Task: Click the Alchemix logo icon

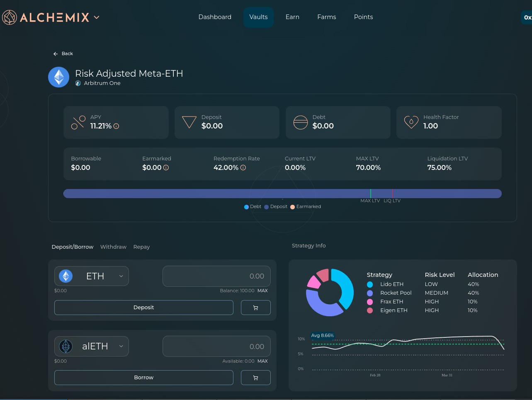Action: [x=10, y=17]
